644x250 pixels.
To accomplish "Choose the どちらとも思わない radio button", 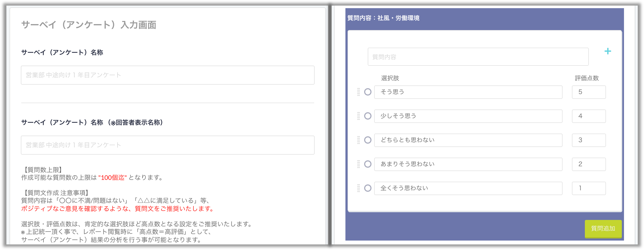I will click(368, 140).
